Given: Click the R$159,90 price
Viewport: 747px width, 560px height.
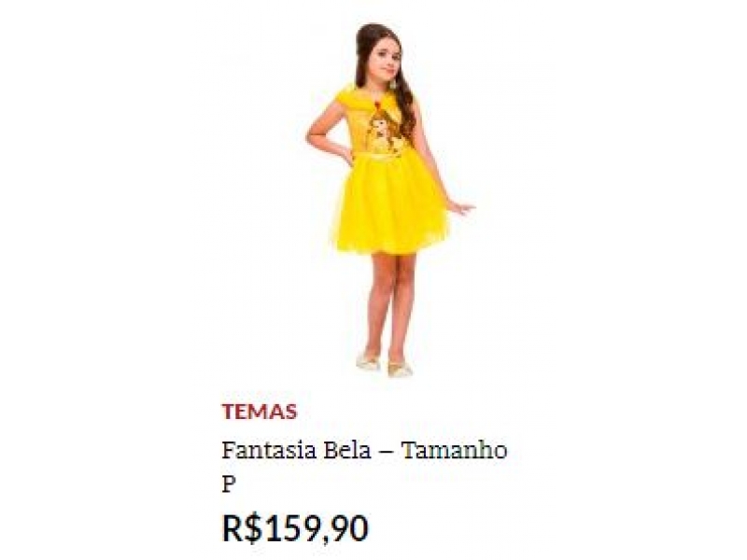Looking at the screenshot, I should point(295,528).
